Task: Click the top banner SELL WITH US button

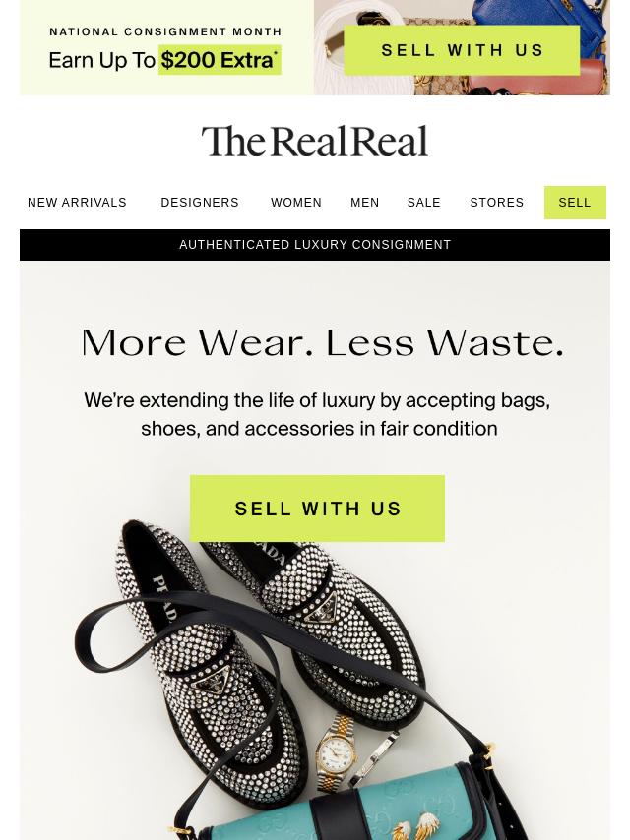Action: (462, 50)
